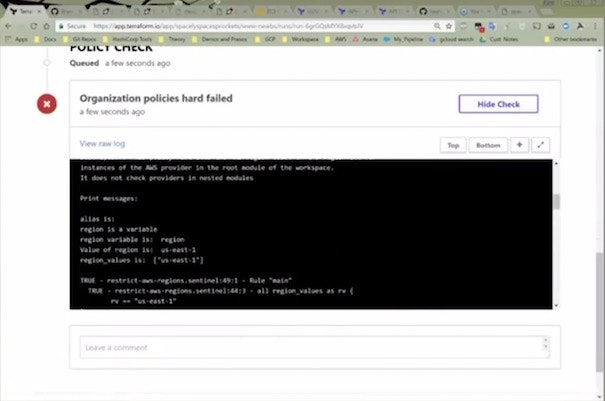Open the Git Repos bookmark folder
Screen dimensions: 605x401
click(x=80, y=39)
